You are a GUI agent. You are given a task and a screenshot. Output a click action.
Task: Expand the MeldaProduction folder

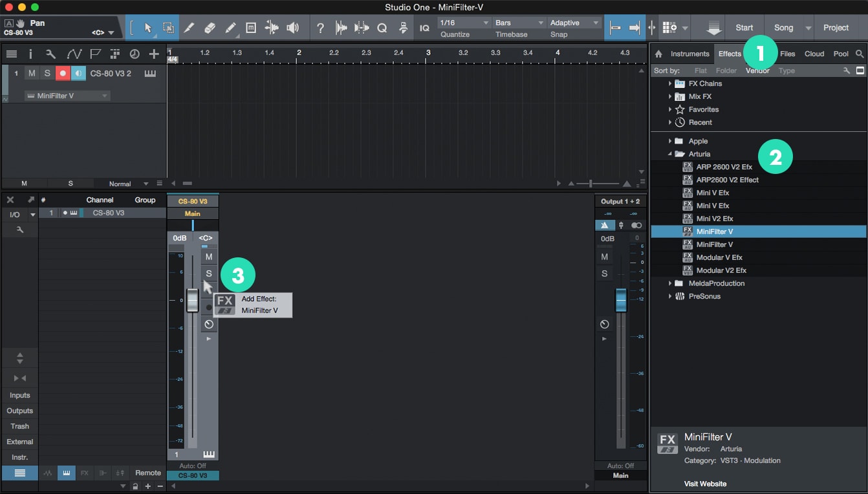[670, 283]
